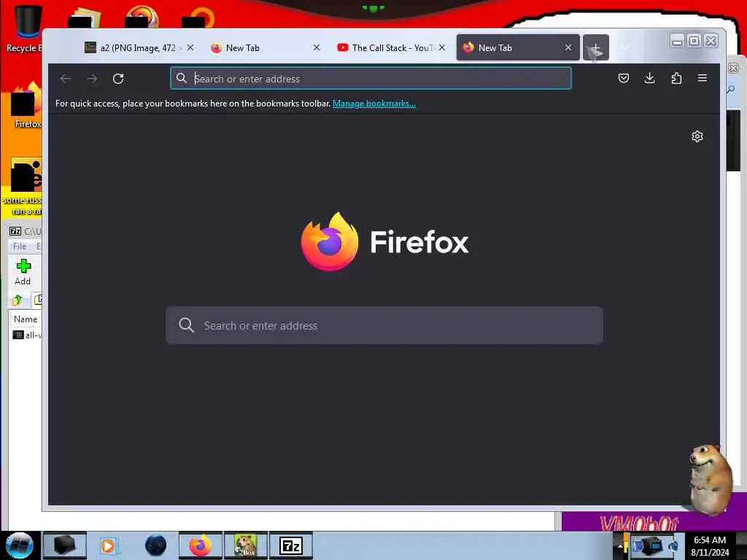Open the Pocket save icon

[x=623, y=78]
